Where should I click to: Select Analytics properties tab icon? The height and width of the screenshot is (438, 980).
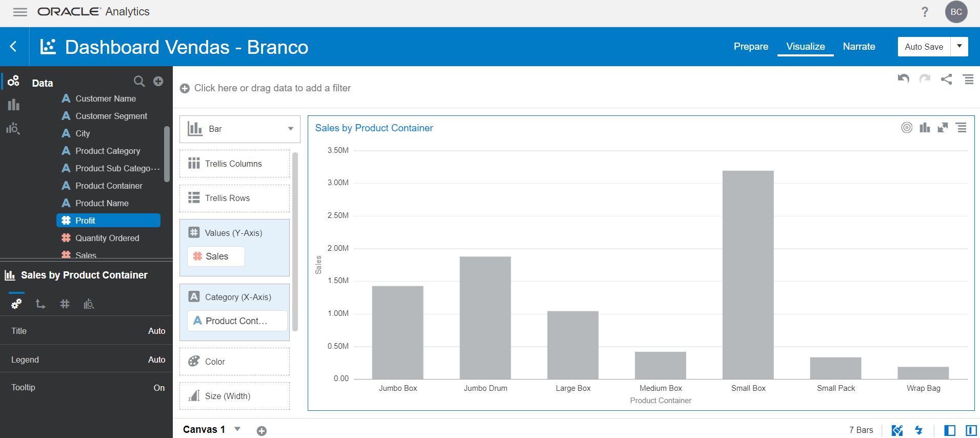89,304
